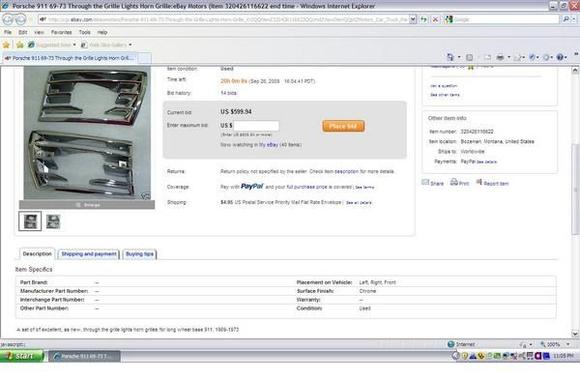Viewport: 580px width, 383px height.
Task: Expand the Suggested Sites dropdown
Action: click(75, 45)
